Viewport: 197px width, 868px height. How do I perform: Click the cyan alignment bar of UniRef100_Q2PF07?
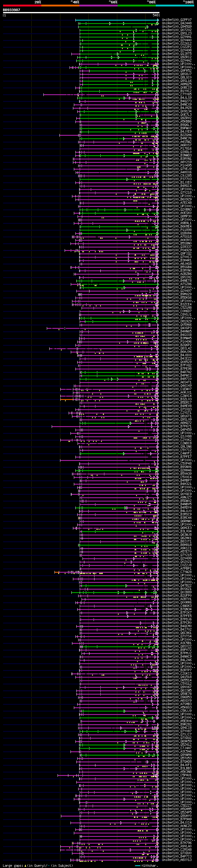[x=117, y=20]
